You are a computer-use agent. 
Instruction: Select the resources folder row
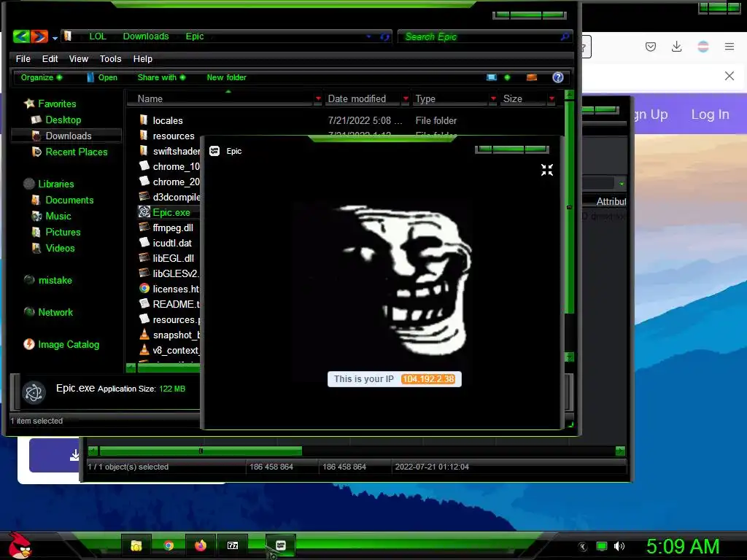pos(174,136)
